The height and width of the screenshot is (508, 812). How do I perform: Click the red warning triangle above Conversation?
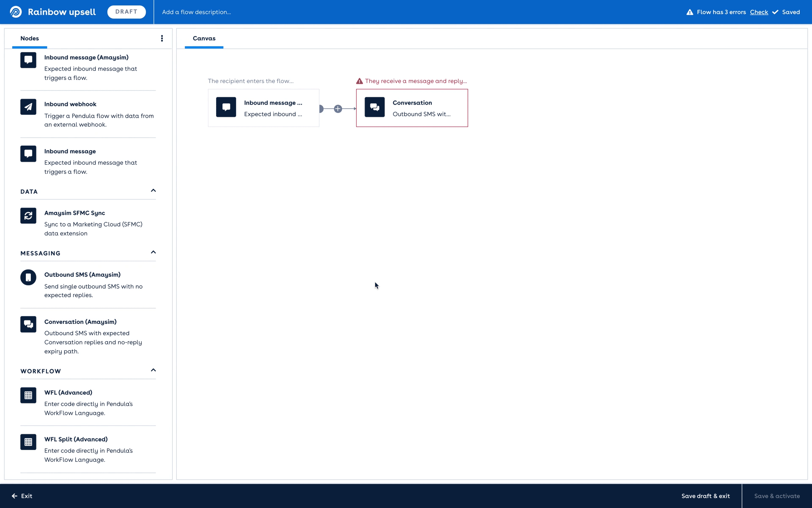[359, 81]
